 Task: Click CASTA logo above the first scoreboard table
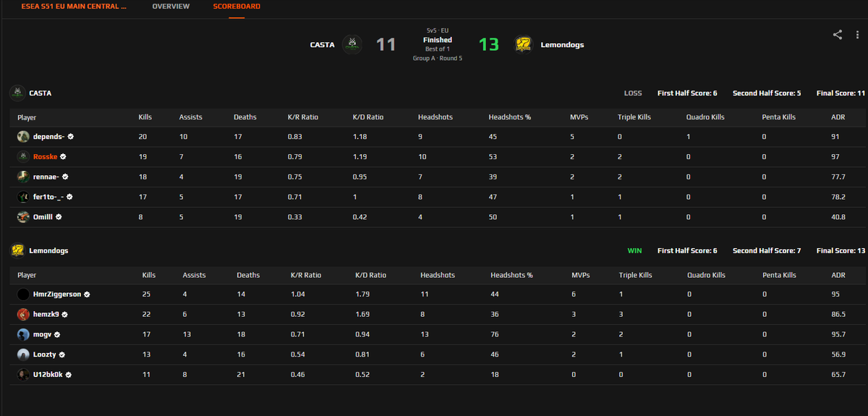(x=17, y=93)
